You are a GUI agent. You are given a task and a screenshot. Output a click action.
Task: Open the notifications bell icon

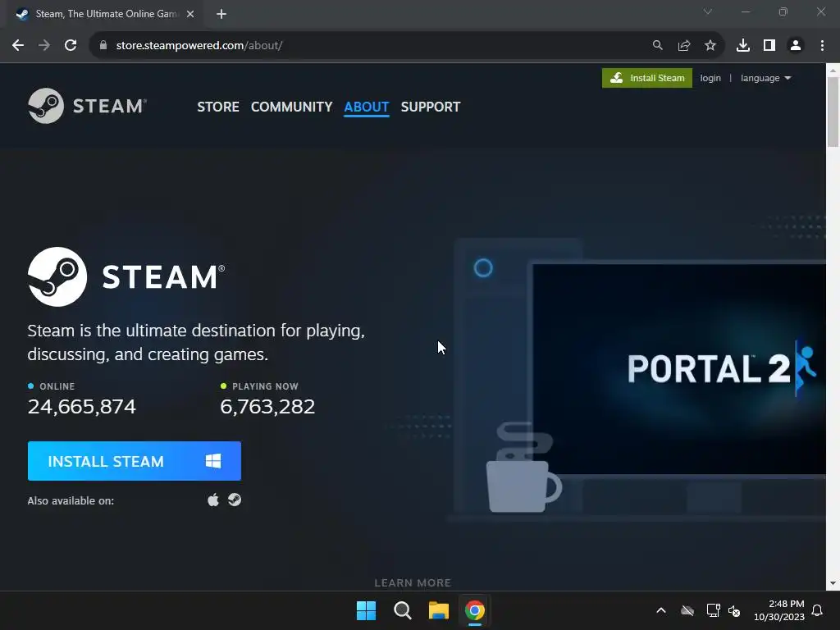tap(818, 610)
